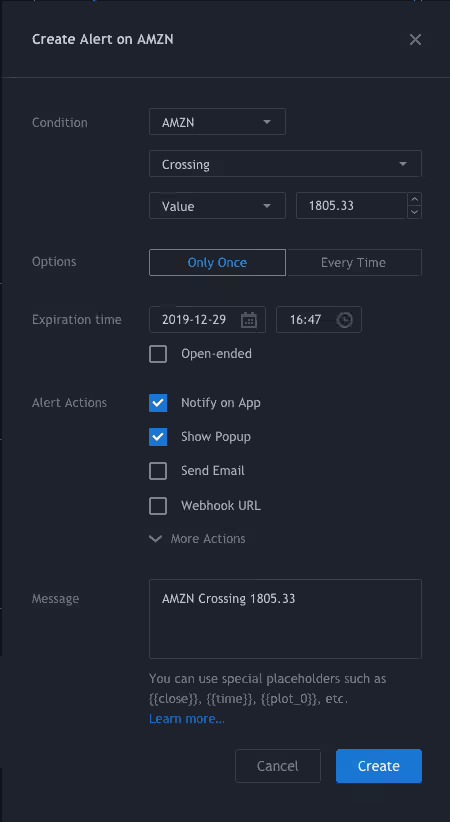Close the Create Alert dialog
450x822 pixels.
click(415, 40)
